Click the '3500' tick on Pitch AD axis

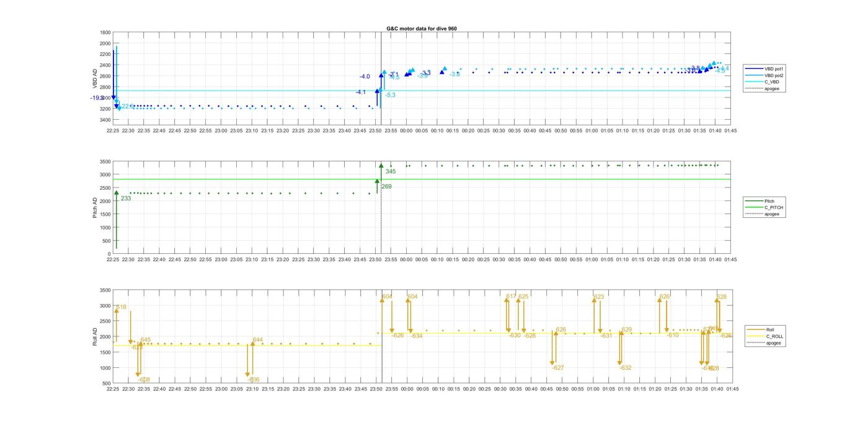[105, 161]
